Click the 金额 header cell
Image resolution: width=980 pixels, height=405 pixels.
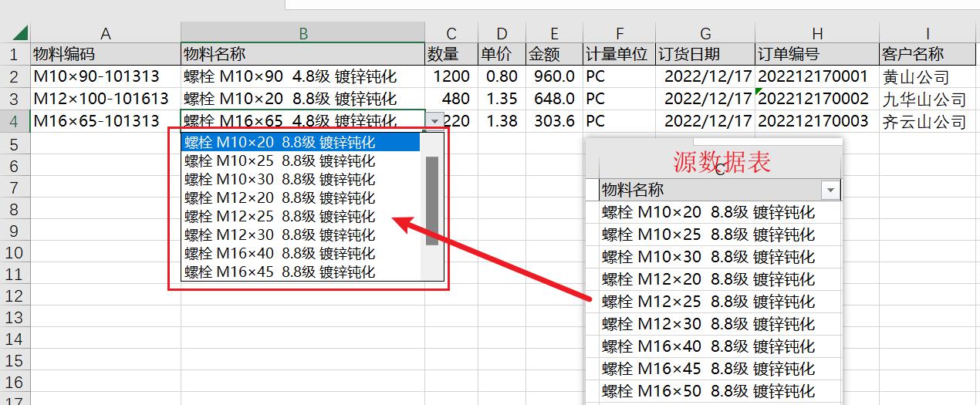pyautogui.click(x=554, y=54)
